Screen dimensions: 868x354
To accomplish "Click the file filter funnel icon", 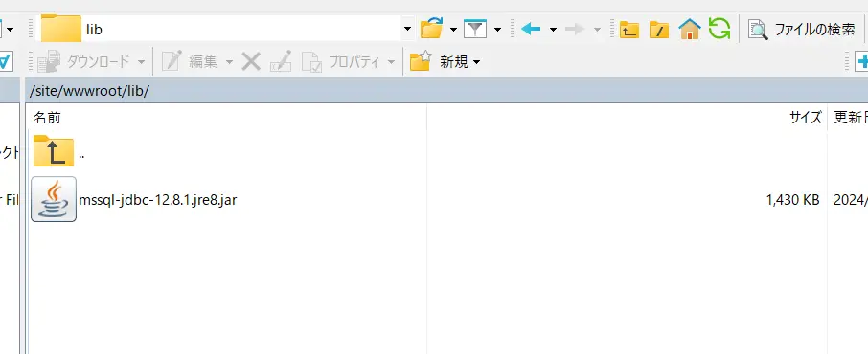I will point(475,29).
